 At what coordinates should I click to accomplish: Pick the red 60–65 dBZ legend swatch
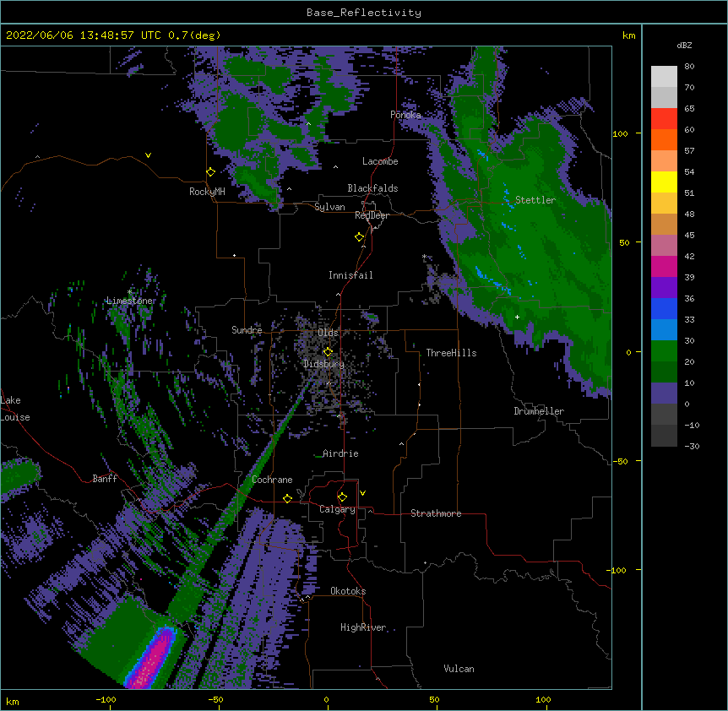[664, 119]
